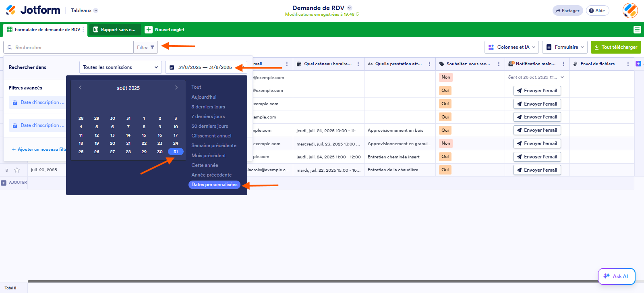Click the Jotform logo icon
644x293 pixels.
coord(11,10)
